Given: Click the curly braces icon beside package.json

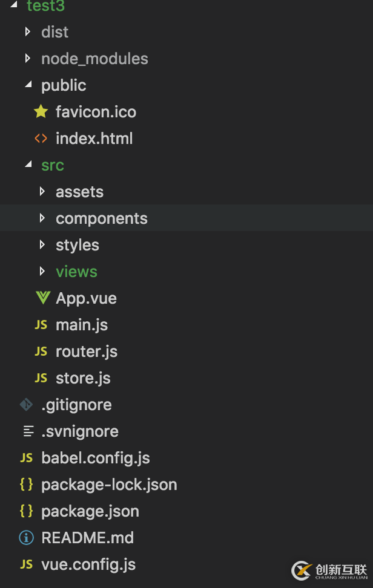Looking at the screenshot, I should (26, 511).
